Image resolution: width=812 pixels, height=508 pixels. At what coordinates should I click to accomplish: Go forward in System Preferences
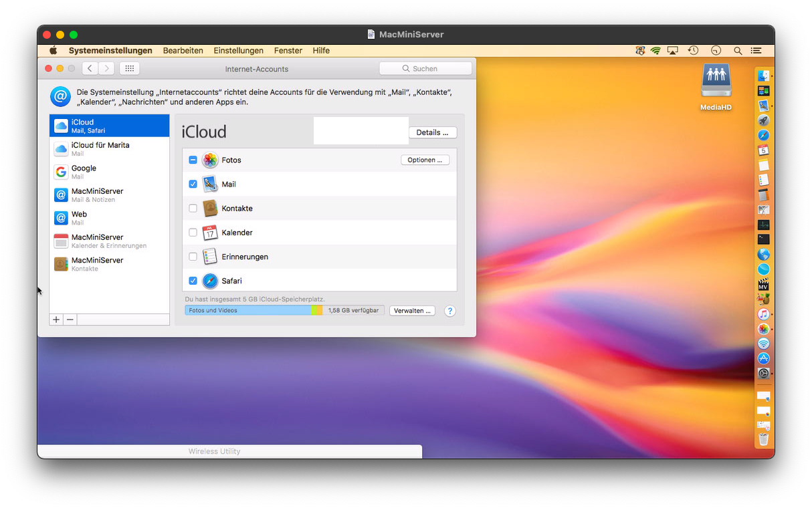107,68
